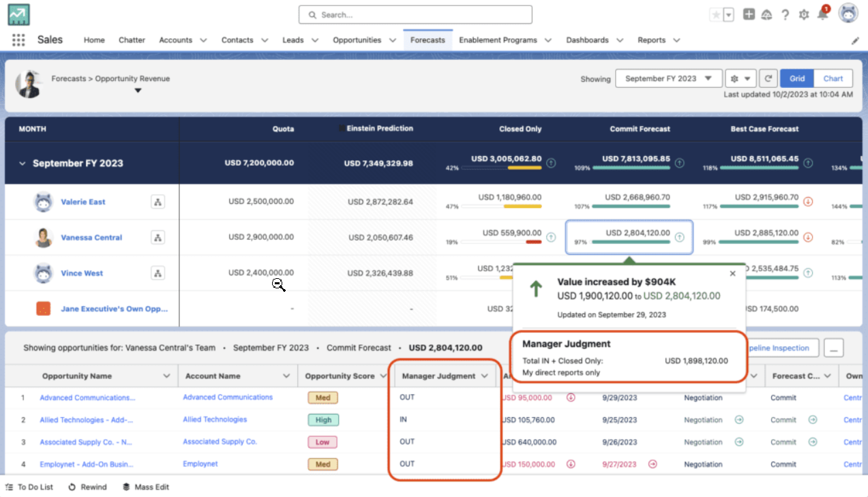Click the IN judgment for Allied Technologies

[404, 419]
